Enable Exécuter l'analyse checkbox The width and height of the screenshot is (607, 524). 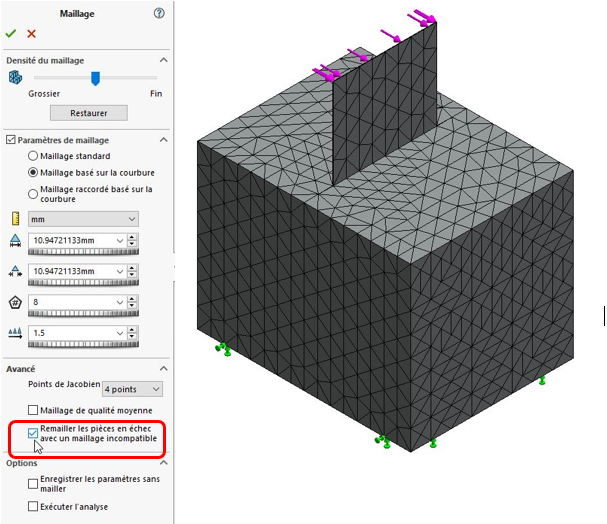[33, 506]
